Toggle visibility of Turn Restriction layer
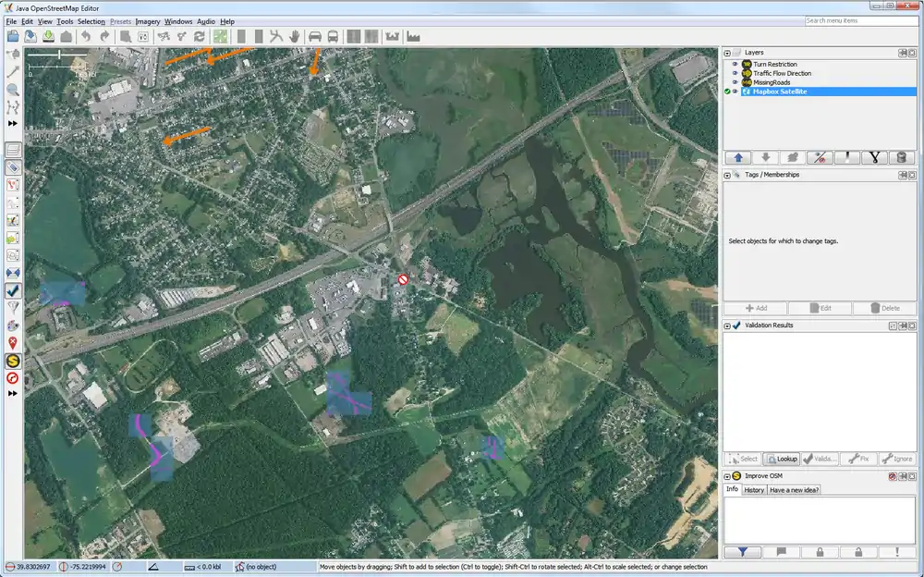 point(736,65)
